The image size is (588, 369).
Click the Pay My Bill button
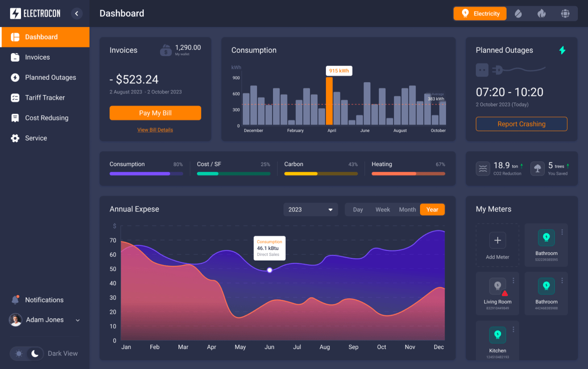(x=155, y=113)
